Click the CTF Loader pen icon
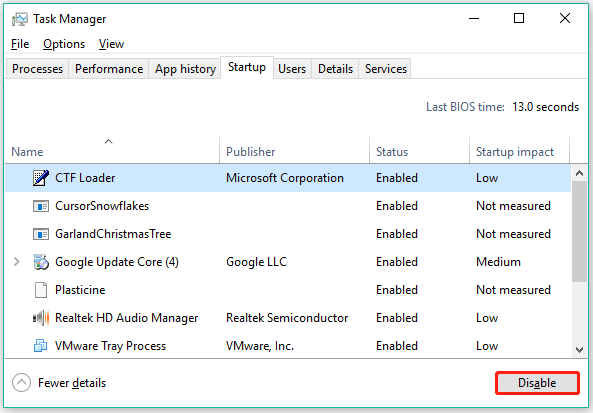 click(40, 178)
